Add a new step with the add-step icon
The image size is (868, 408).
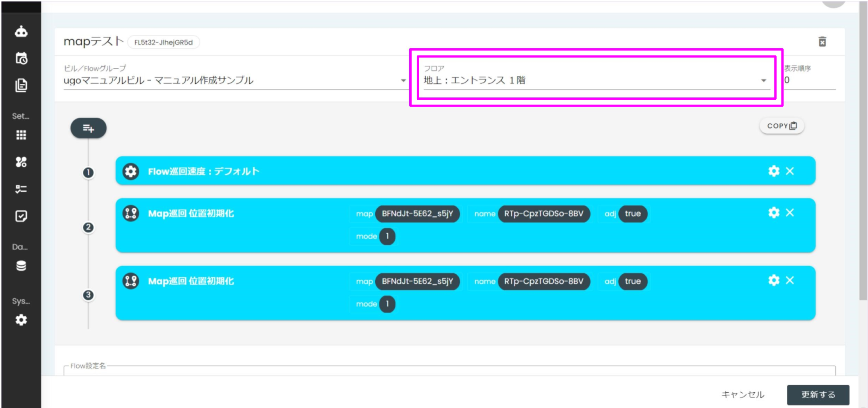pos(89,128)
